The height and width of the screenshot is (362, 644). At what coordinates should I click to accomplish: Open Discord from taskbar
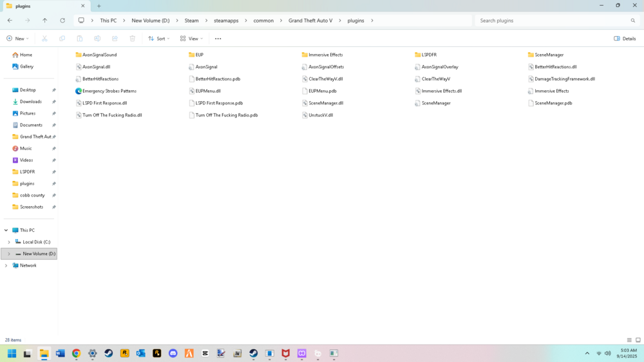173,354
